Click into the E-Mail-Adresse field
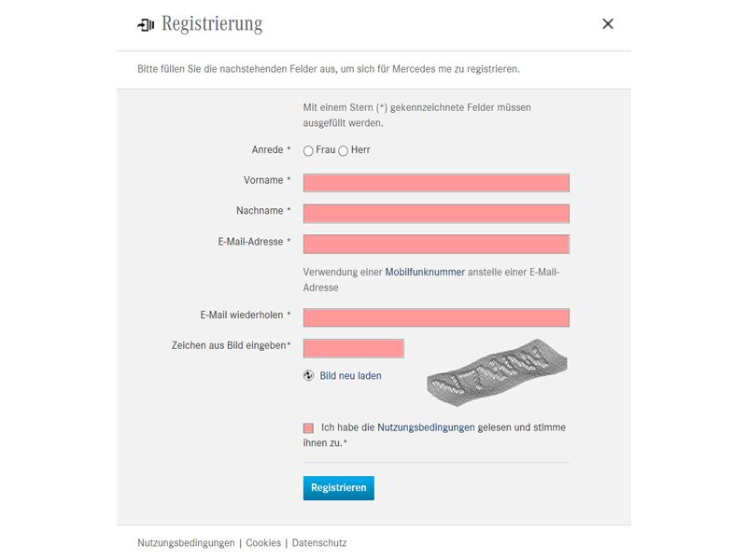 [436, 245]
